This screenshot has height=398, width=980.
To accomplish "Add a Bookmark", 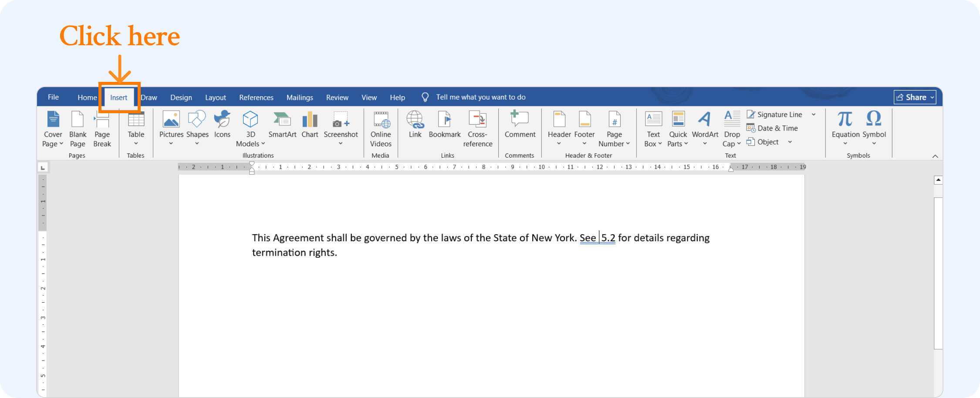I will 445,125.
